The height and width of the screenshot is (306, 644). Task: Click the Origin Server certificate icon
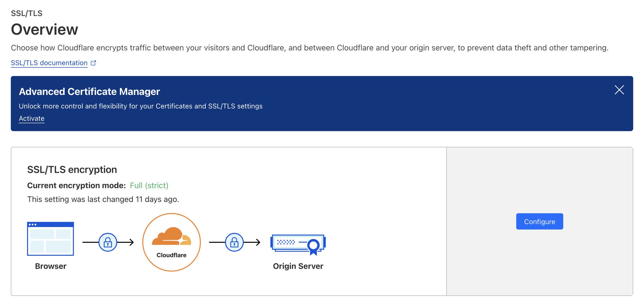click(298, 244)
